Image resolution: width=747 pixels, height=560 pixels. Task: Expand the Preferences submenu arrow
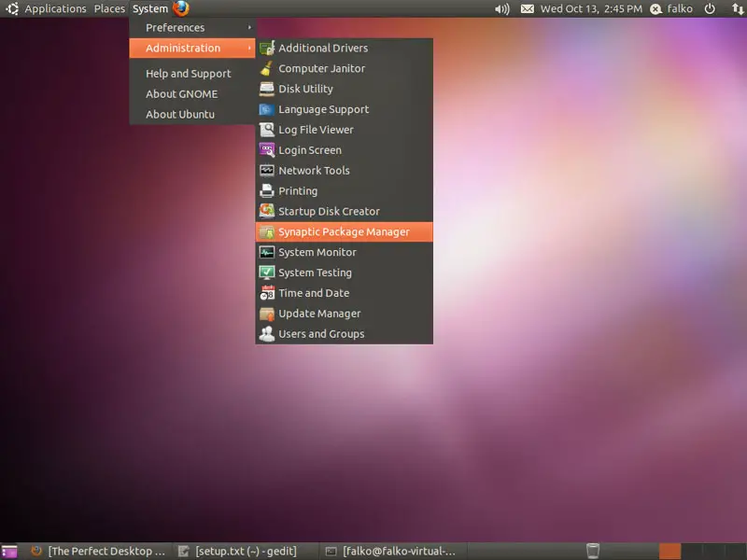click(x=249, y=28)
